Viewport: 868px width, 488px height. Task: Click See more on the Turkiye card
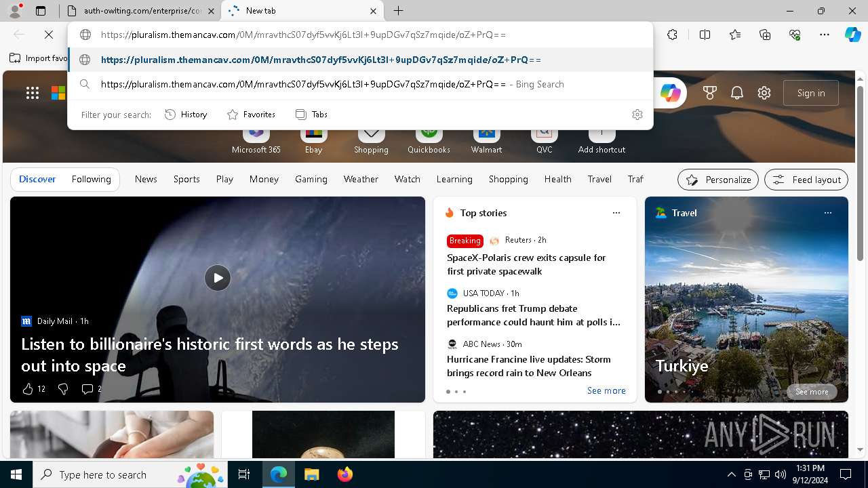pos(812,392)
